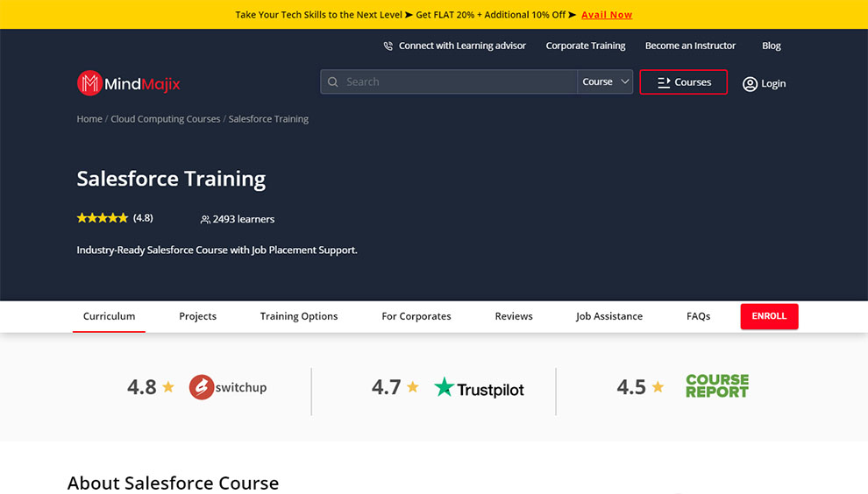This screenshot has height=494, width=868.
Task: Open the Course search-type dropdown
Action: 605,81
